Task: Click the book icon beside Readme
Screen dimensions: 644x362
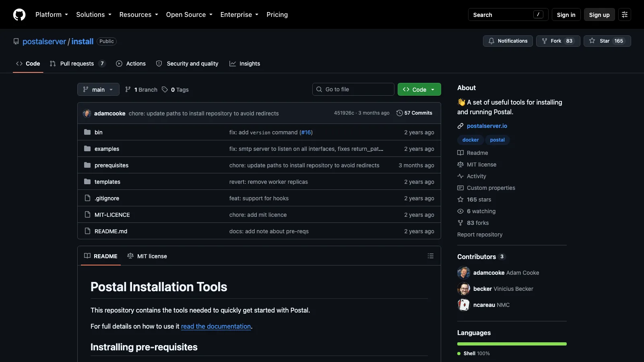Action: 460,153
